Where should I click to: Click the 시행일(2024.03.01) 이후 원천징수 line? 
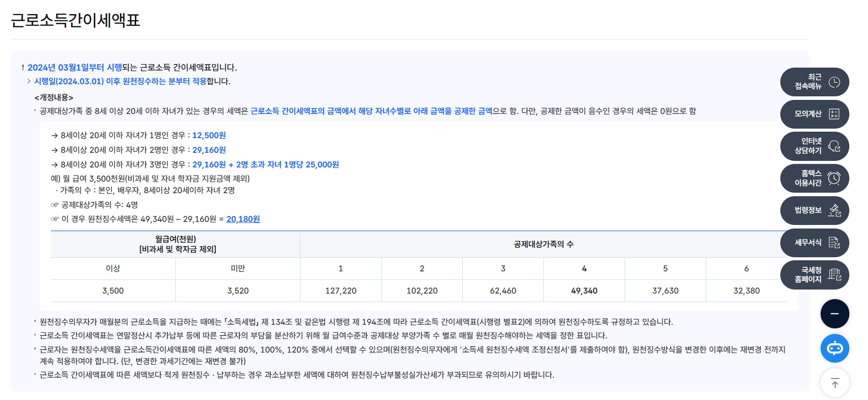[132, 81]
